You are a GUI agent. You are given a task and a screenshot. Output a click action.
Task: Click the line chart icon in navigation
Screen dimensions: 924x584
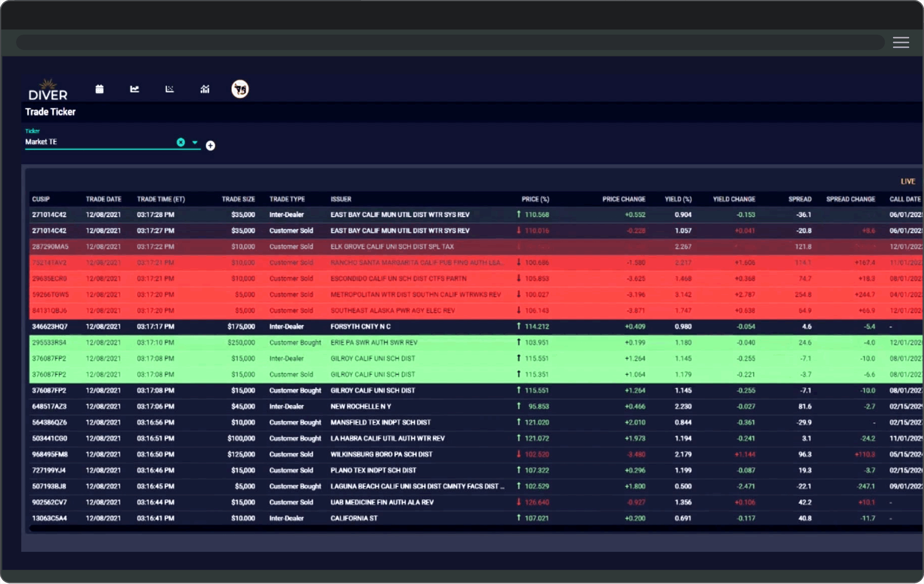tap(134, 90)
